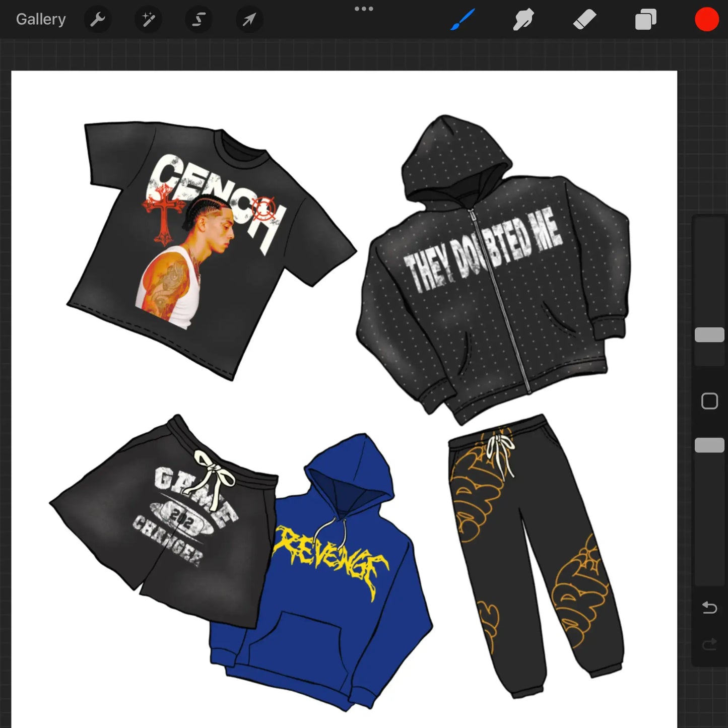The width and height of the screenshot is (728, 728).
Task: Tap the undo arrow
Action: pos(709,608)
